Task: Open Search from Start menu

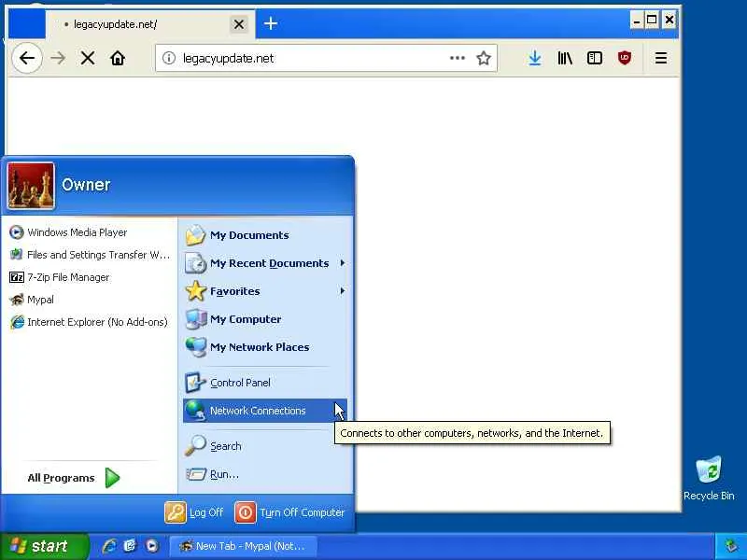Action: (x=265, y=446)
